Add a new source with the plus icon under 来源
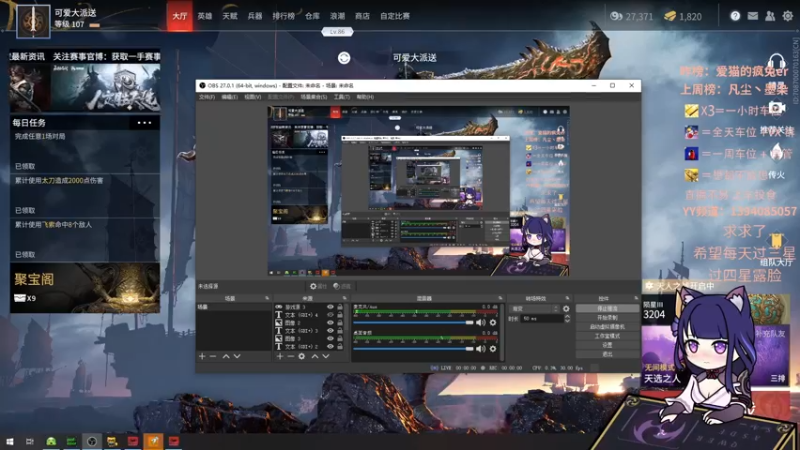This screenshot has width=800, height=450. coord(280,356)
